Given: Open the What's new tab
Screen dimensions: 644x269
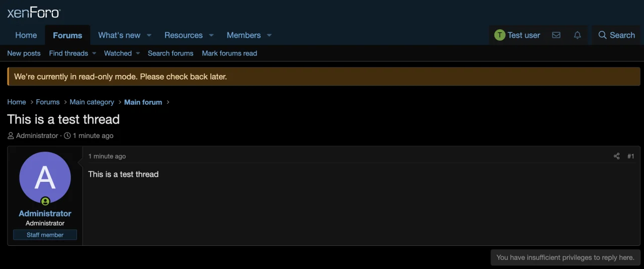Looking at the screenshot, I should pyautogui.click(x=119, y=35).
